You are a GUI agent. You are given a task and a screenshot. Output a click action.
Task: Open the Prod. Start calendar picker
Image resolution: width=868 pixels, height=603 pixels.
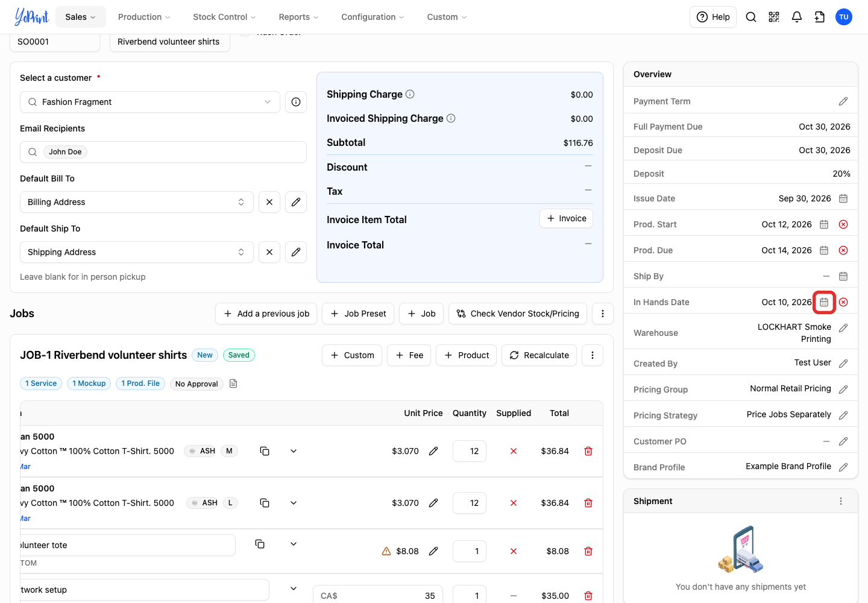(824, 224)
